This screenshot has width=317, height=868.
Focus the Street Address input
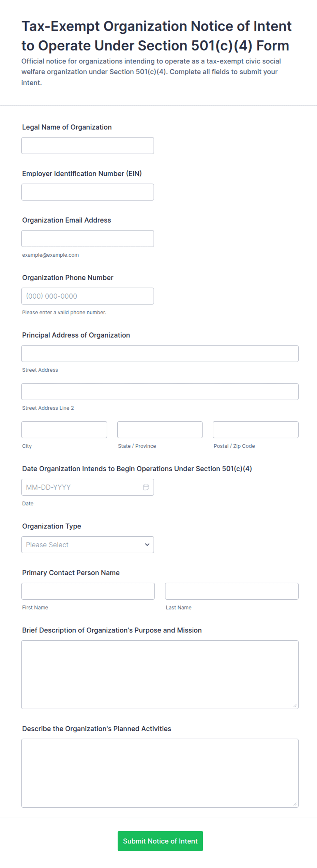point(160,354)
